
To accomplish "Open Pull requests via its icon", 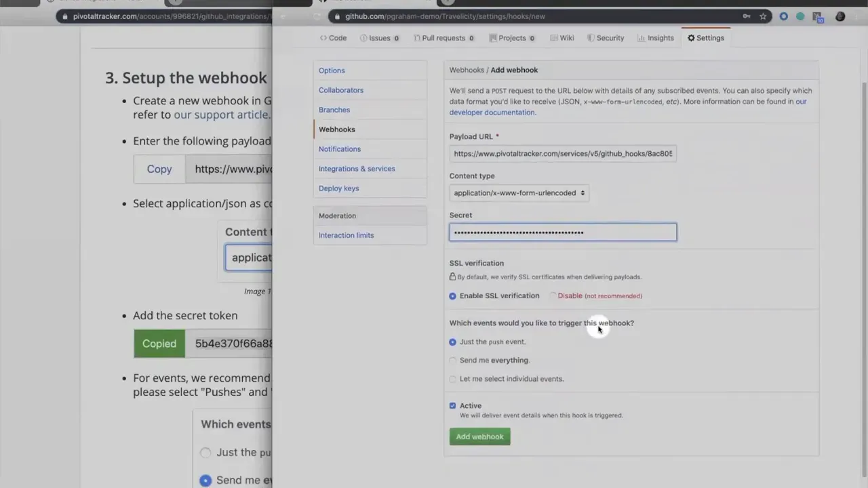I will coord(418,38).
